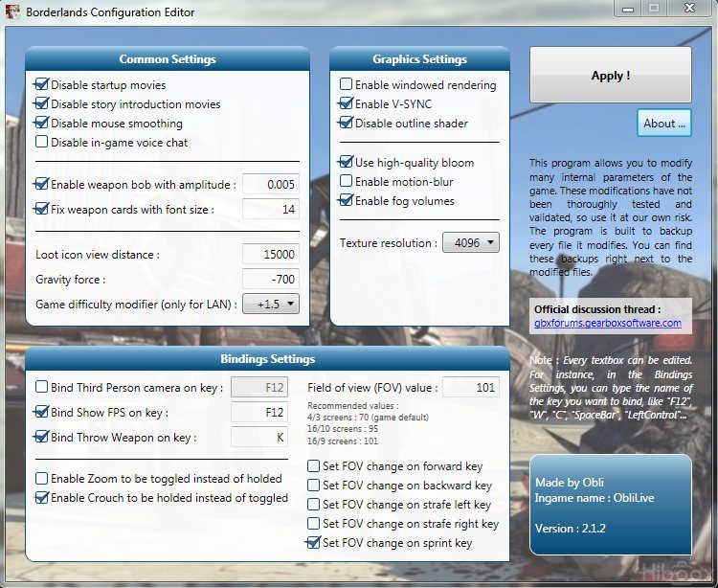Click the Field of view value textbox
This screenshot has width=718, height=588.
(x=471, y=388)
